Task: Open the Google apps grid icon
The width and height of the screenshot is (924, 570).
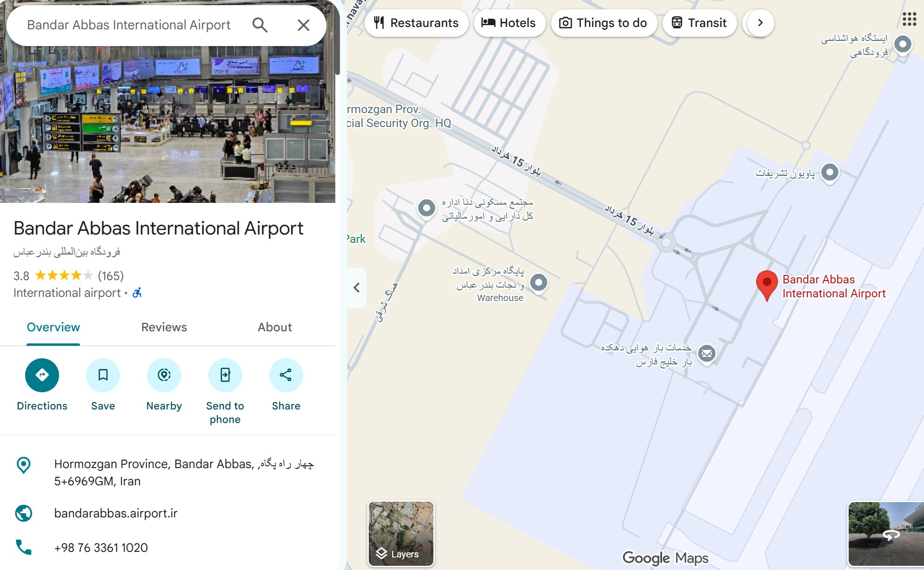Action: (x=909, y=19)
